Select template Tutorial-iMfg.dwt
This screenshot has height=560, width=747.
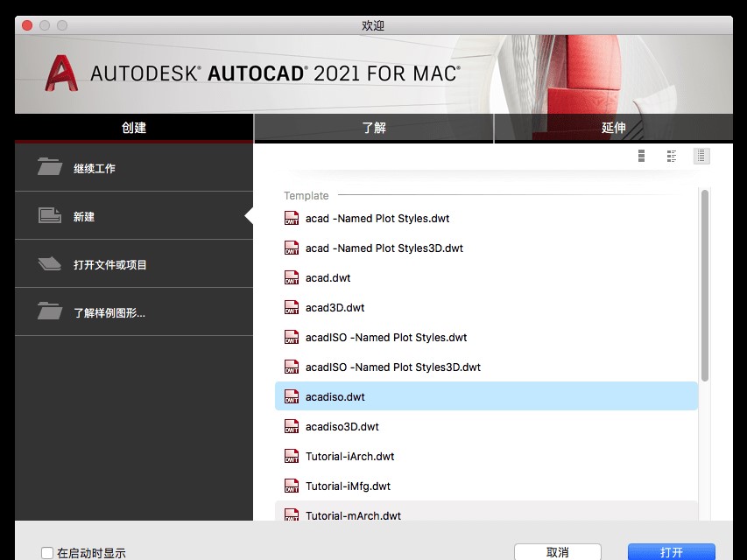click(x=486, y=486)
